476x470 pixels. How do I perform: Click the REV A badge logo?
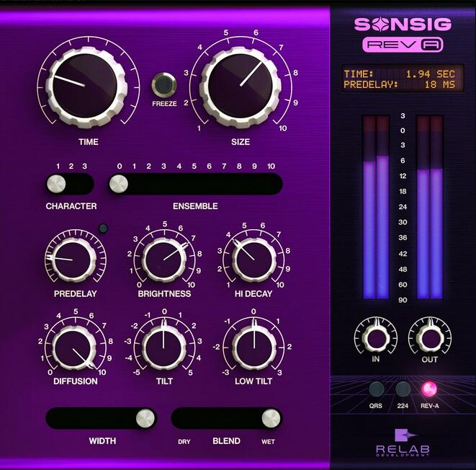coord(403,45)
